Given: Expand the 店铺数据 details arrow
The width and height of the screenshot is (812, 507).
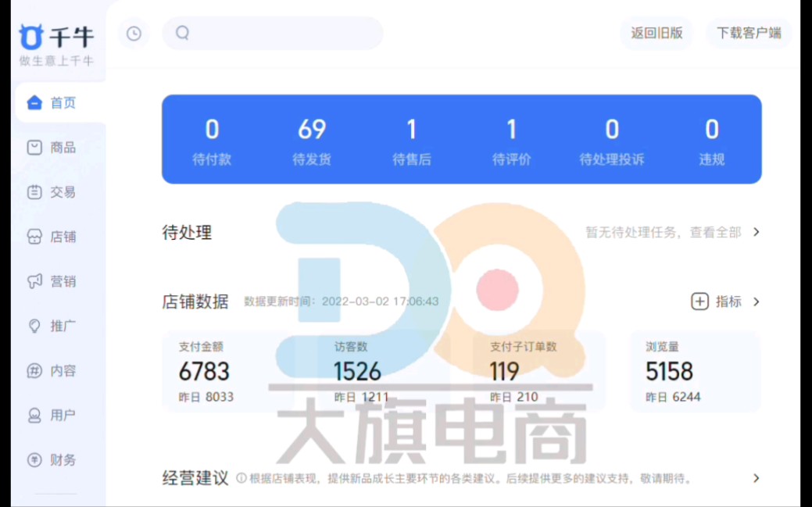Looking at the screenshot, I should [x=755, y=301].
